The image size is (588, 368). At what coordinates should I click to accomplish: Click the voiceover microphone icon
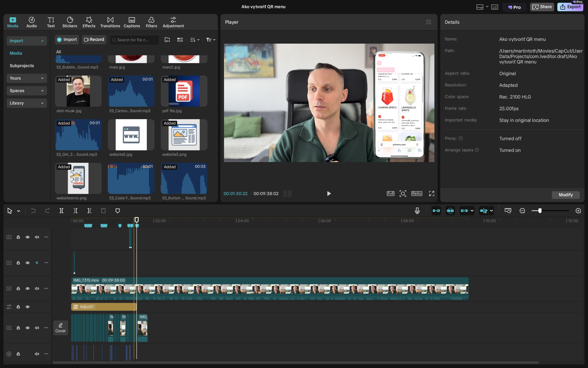(417, 211)
